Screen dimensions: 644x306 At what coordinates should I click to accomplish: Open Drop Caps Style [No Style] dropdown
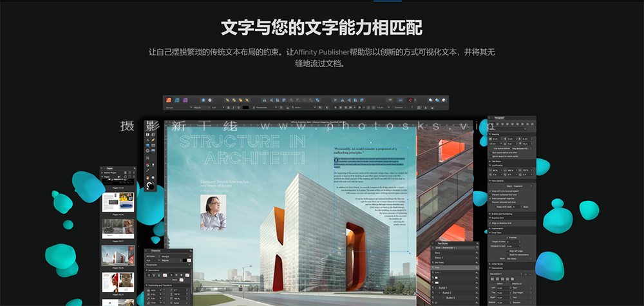519,259
